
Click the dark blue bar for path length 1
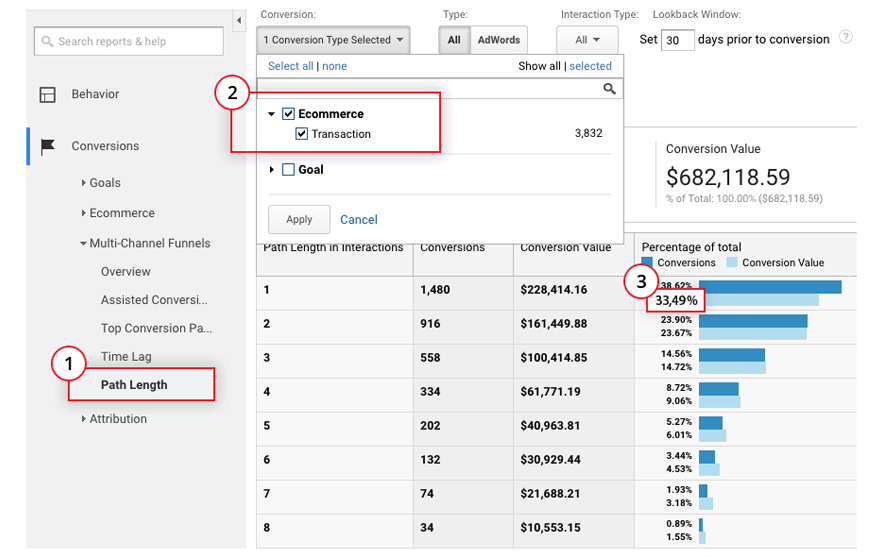pos(770,287)
